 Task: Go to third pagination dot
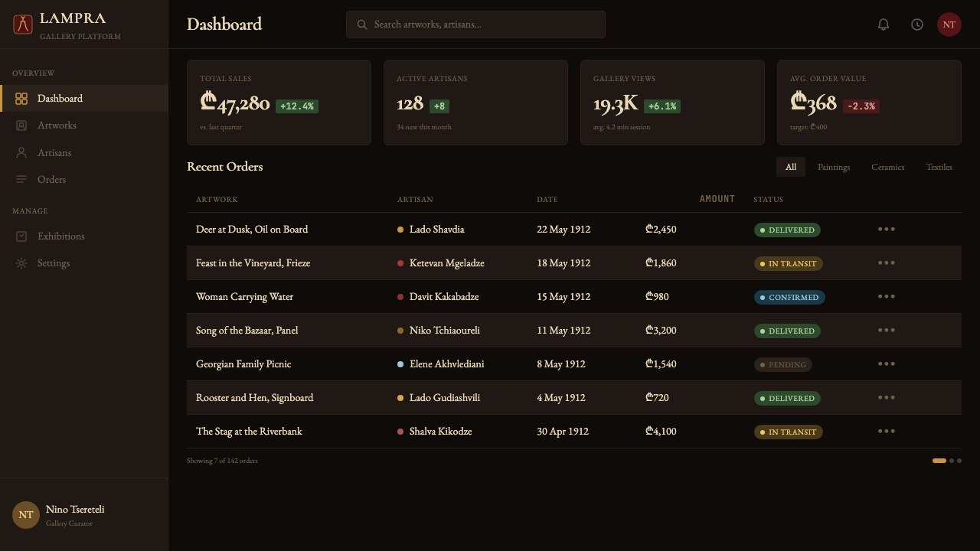pyautogui.click(x=959, y=461)
